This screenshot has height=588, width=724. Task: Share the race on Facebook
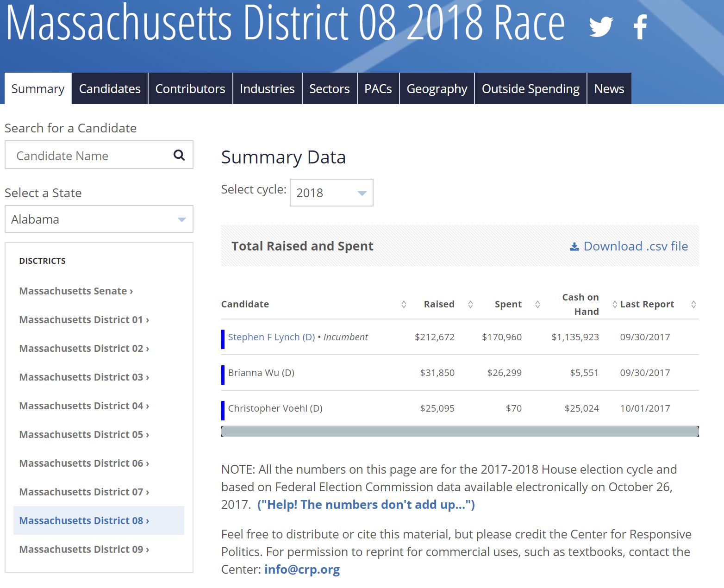[640, 27]
